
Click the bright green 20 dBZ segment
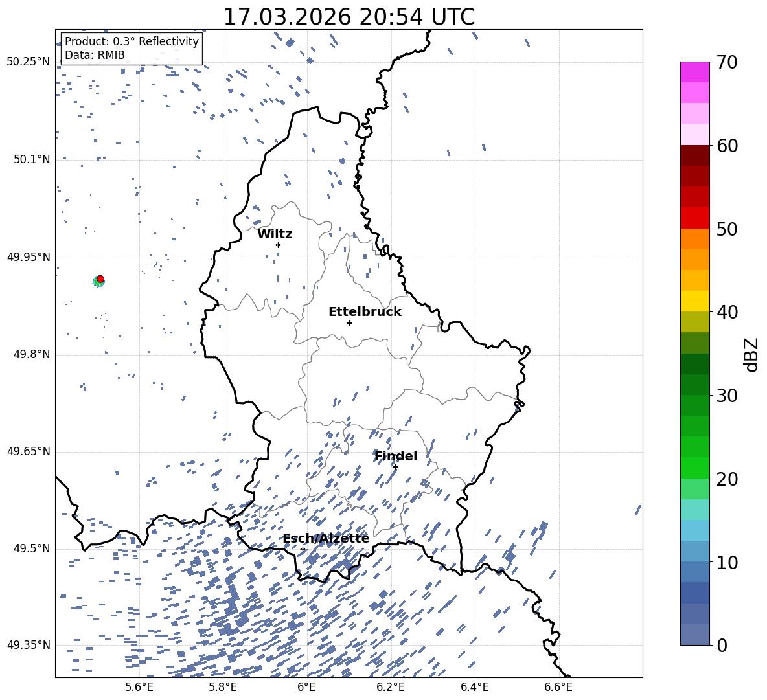694,468
